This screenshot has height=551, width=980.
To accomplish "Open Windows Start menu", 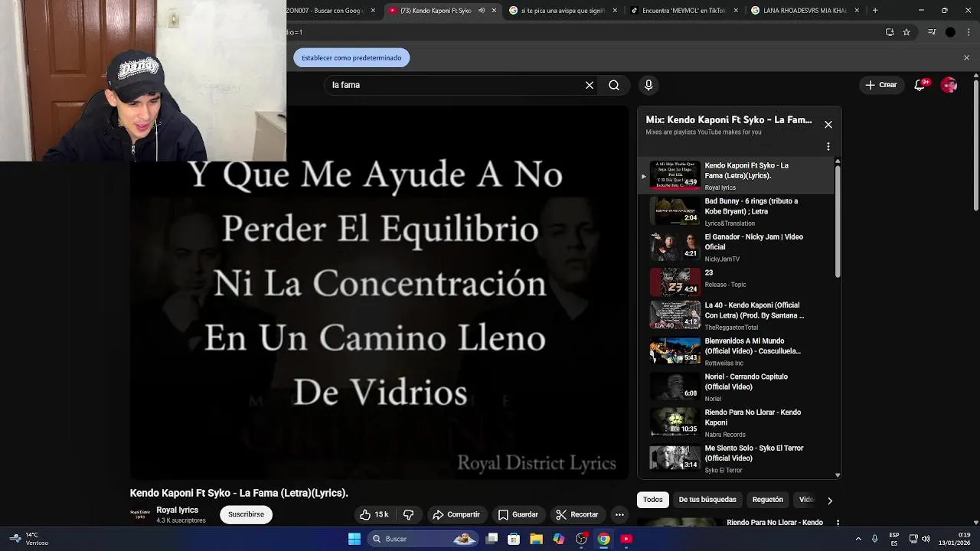I will click(354, 539).
